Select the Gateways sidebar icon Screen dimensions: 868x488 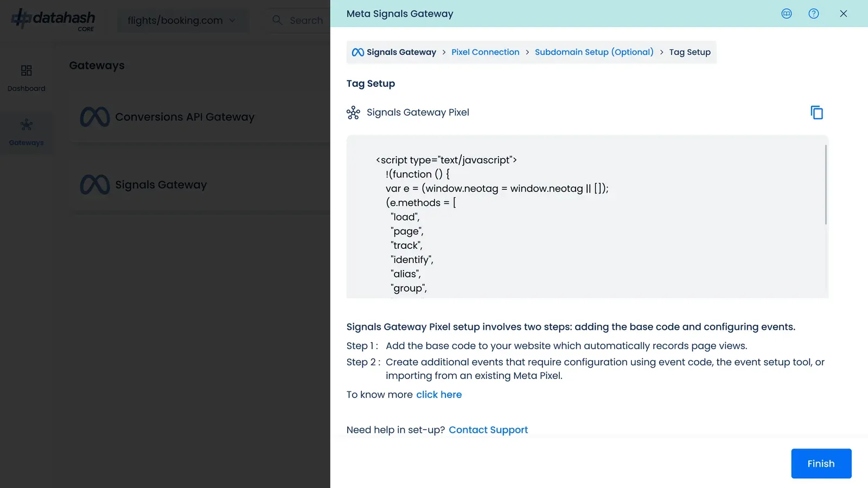(x=26, y=125)
